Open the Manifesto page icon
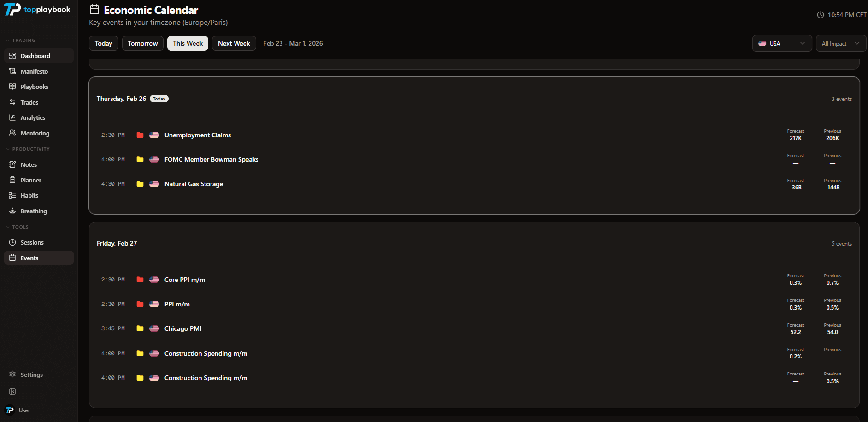The image size is (868, 422). click(x=12, y=71)
